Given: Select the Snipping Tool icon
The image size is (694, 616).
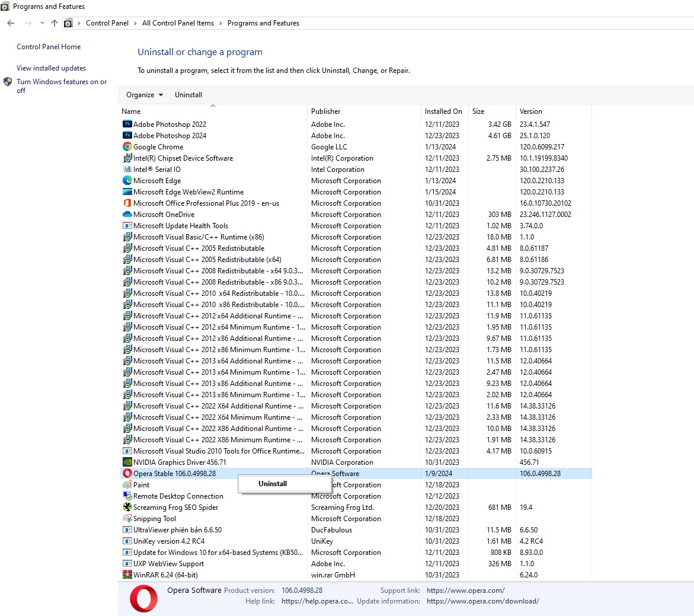Looking at the screenshot, I should 127,519.
